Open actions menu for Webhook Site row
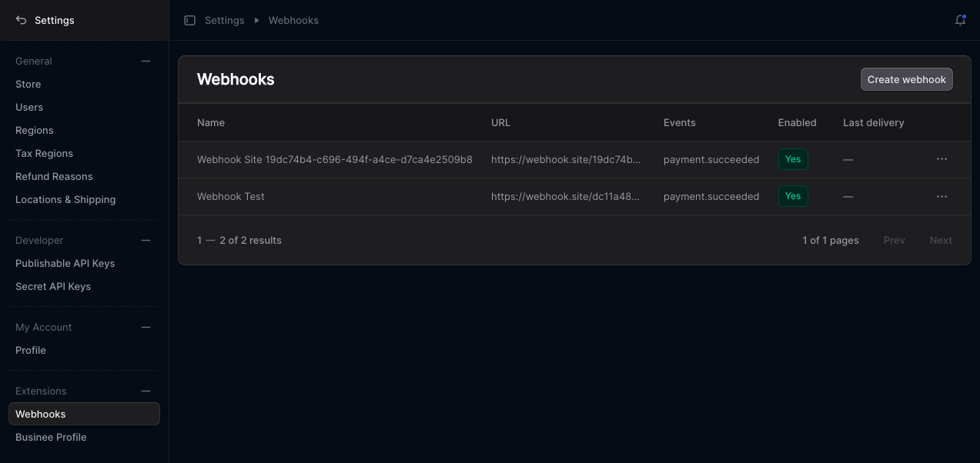The width and height of the screenshot is (980, 463). tap(942, 159)
